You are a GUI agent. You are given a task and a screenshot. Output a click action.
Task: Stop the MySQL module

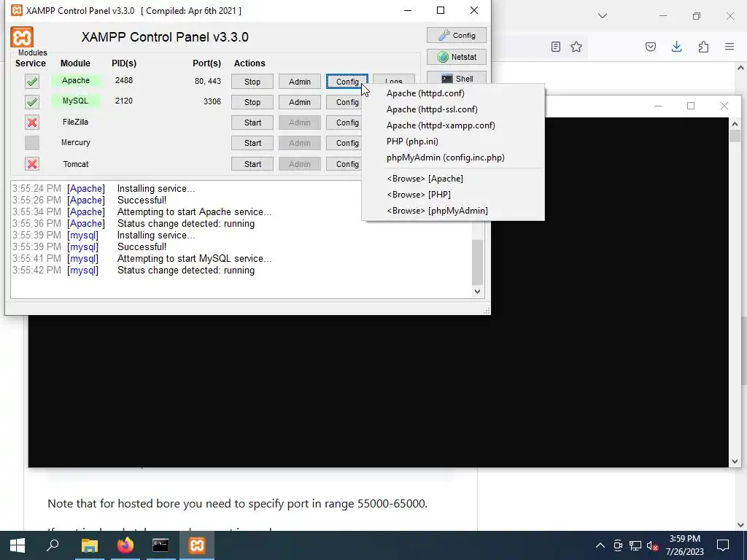coord(252,102)
